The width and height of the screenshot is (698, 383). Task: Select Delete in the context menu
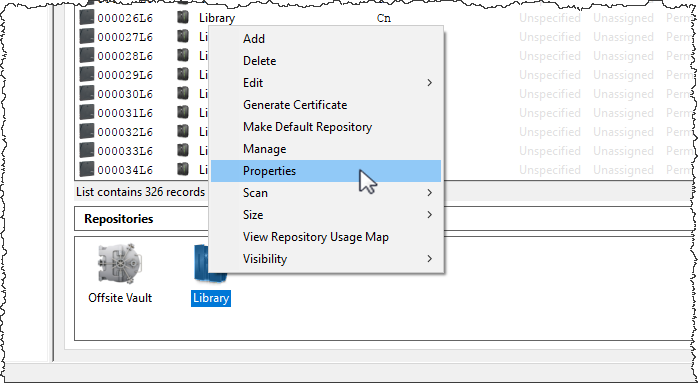[x=326, y=61]
